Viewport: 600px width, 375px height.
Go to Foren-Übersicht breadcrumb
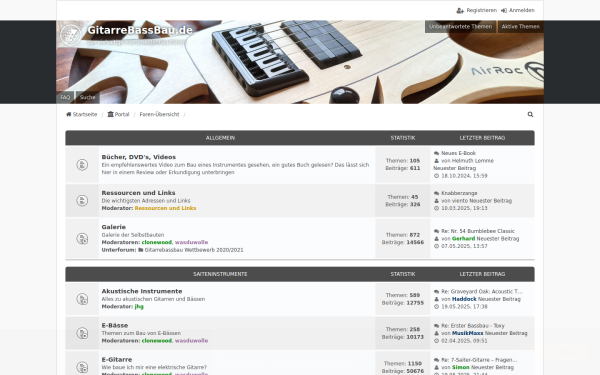pos(159,114)
